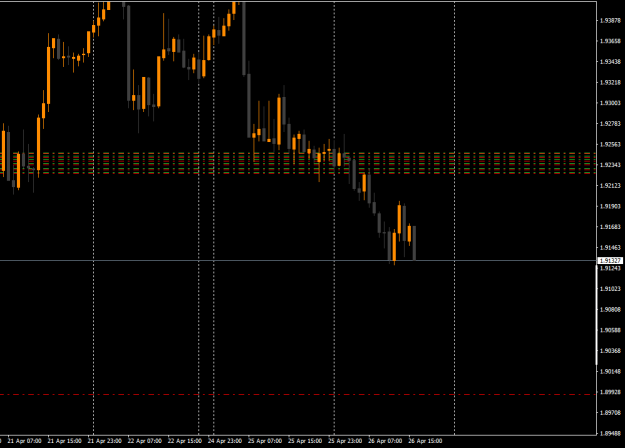Click the 25 Apr 23:00 time label

(345, 441)
